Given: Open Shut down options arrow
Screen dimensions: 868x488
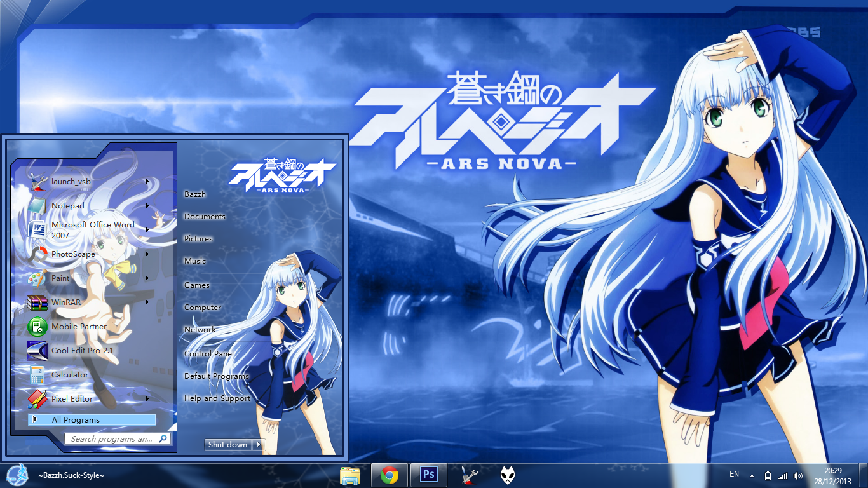Looking at the screenshot, I should point(259,445).
